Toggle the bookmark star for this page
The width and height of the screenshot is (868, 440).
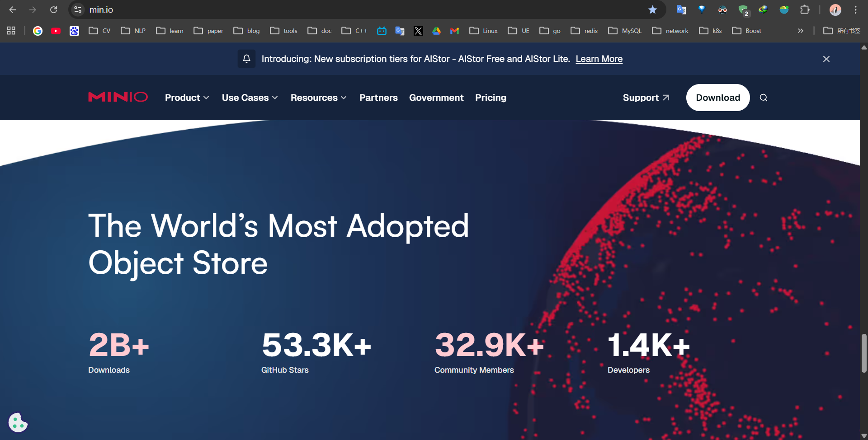pyautogui.click(x=652, y=9)
